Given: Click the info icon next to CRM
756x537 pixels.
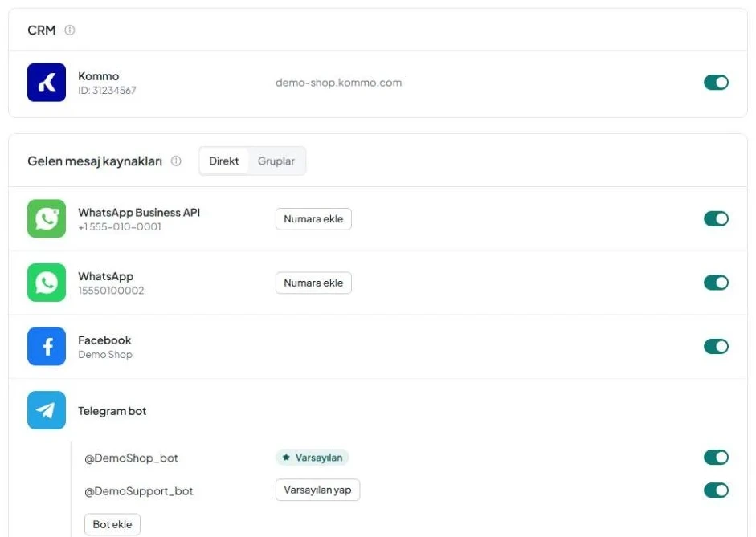Looking at the screenshot, I should 69,30.
